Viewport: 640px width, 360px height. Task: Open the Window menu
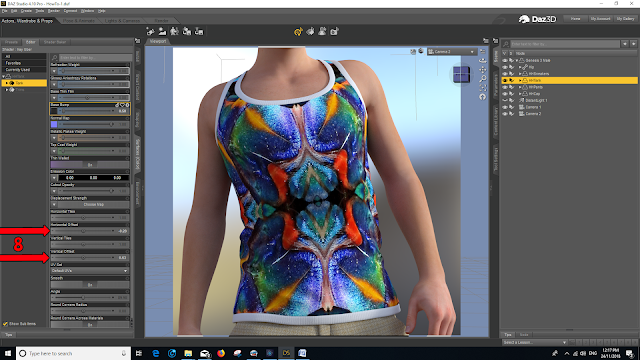point(87,11)
